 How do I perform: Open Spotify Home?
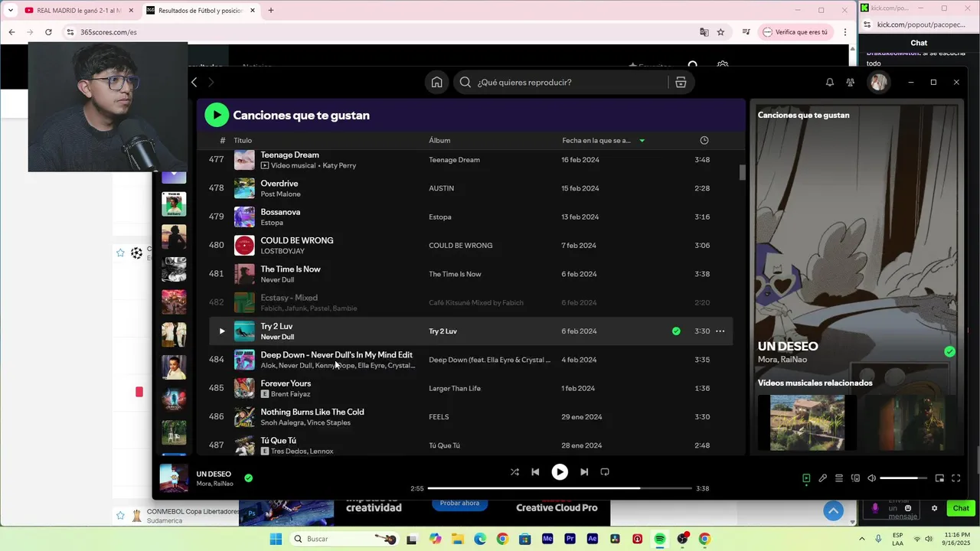tap(436, 83)
